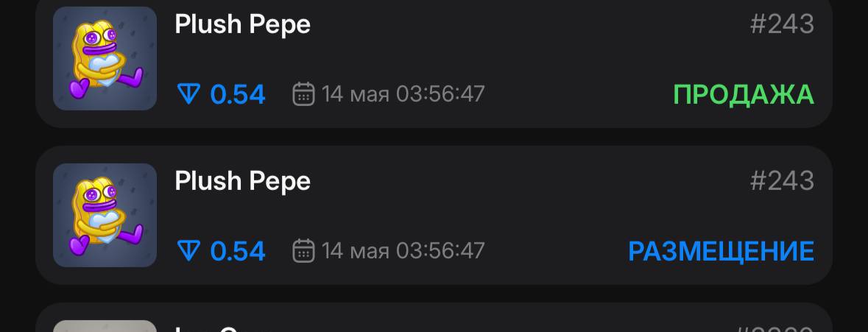Click #243 number in the ПРОДАЖА entry
This screenshot has width=868, height=332.
click(782, 25)
